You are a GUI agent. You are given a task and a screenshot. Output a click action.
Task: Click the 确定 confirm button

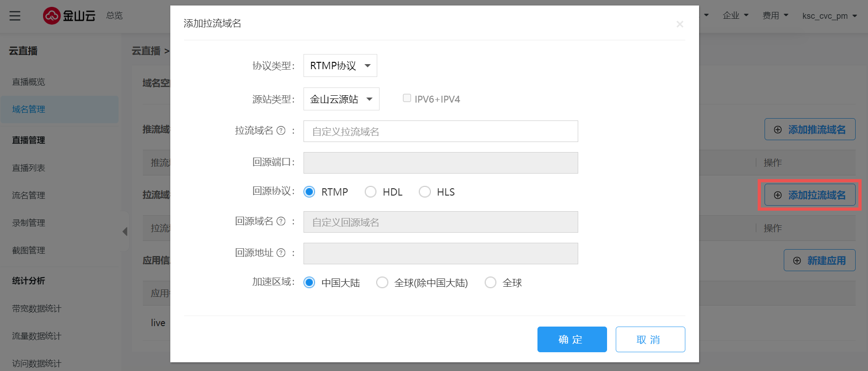(x=572, y=339)
